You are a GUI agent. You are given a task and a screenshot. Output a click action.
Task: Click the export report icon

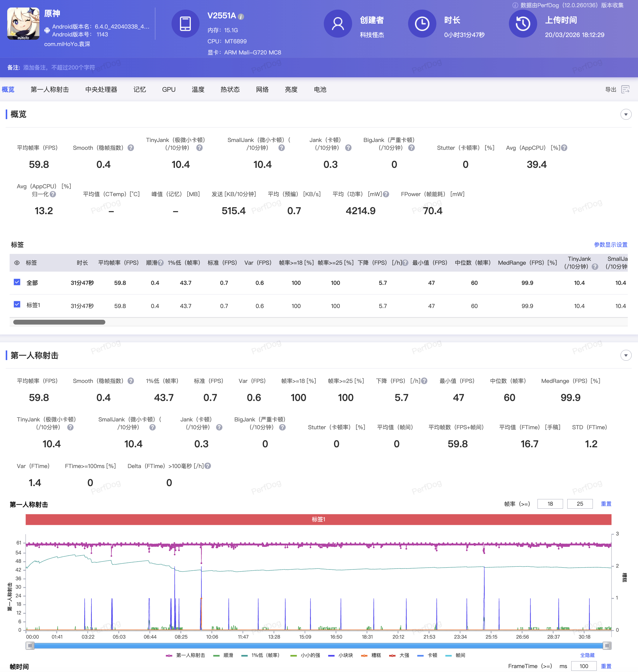625,89
